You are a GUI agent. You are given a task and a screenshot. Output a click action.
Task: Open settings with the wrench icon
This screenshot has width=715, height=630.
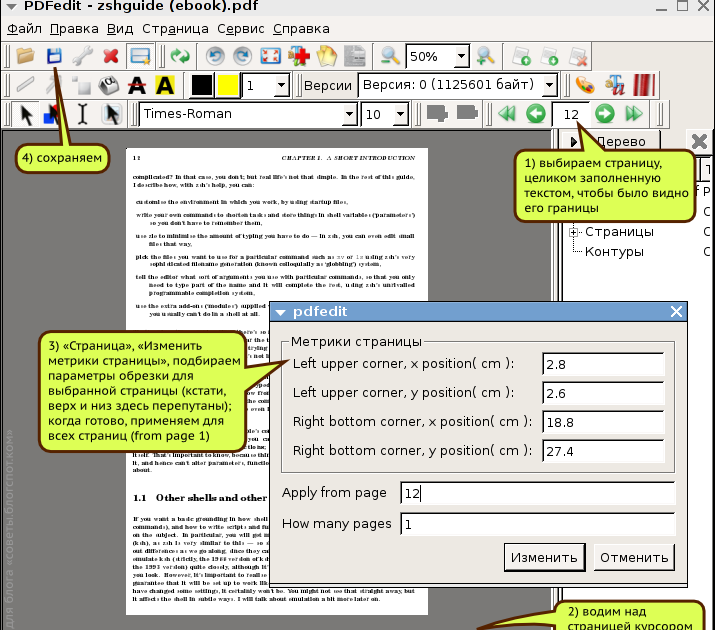[x=83, y=56]
